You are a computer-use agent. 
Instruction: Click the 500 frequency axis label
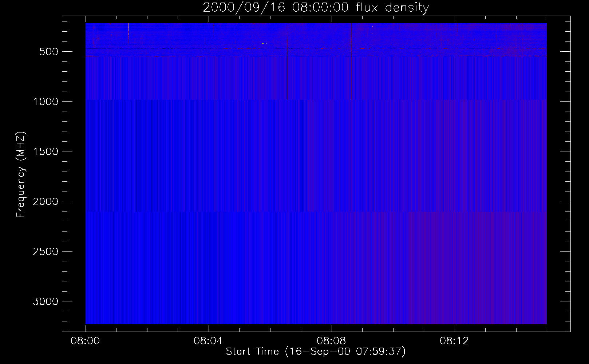tap(49, 52)
